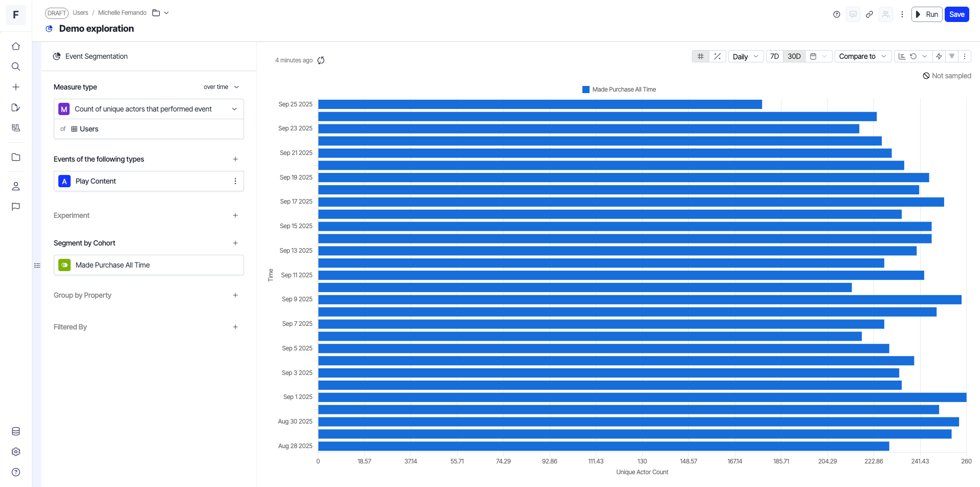Screen dimensions: 980x487
Task: Open the measure type 'Count of unique actors' dropdown
Action: coord(148,109)
